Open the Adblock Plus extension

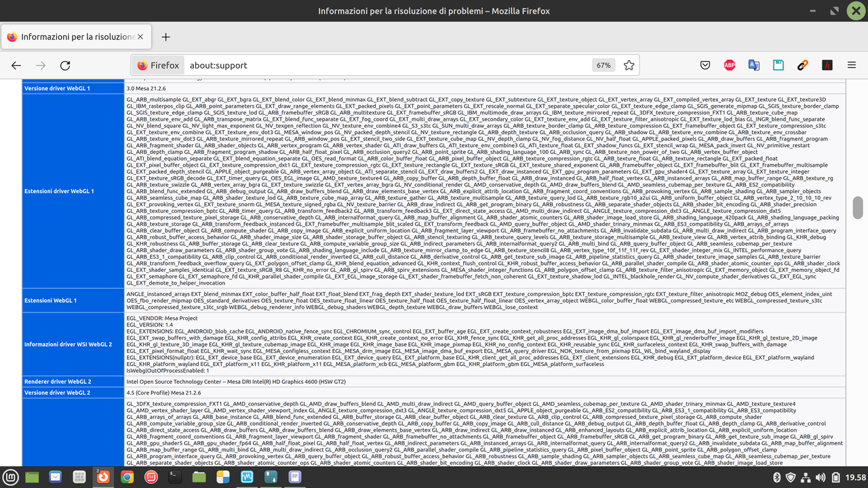(x=730, y=65)
